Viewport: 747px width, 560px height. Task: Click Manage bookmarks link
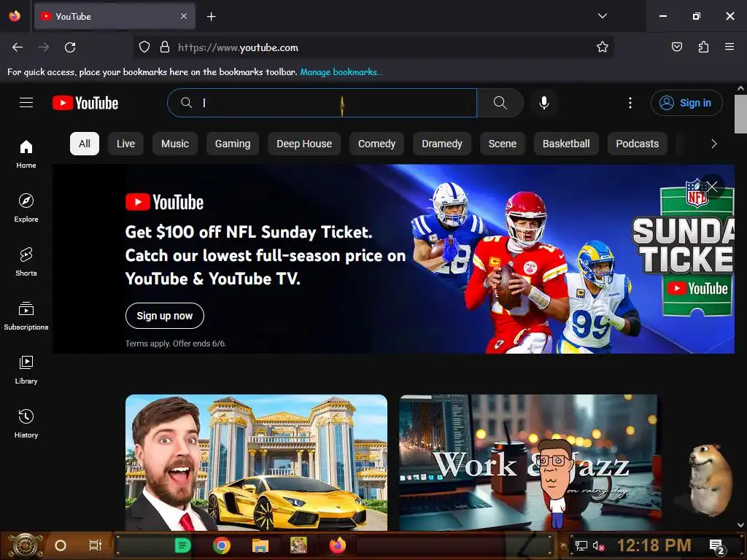point(341,72)
